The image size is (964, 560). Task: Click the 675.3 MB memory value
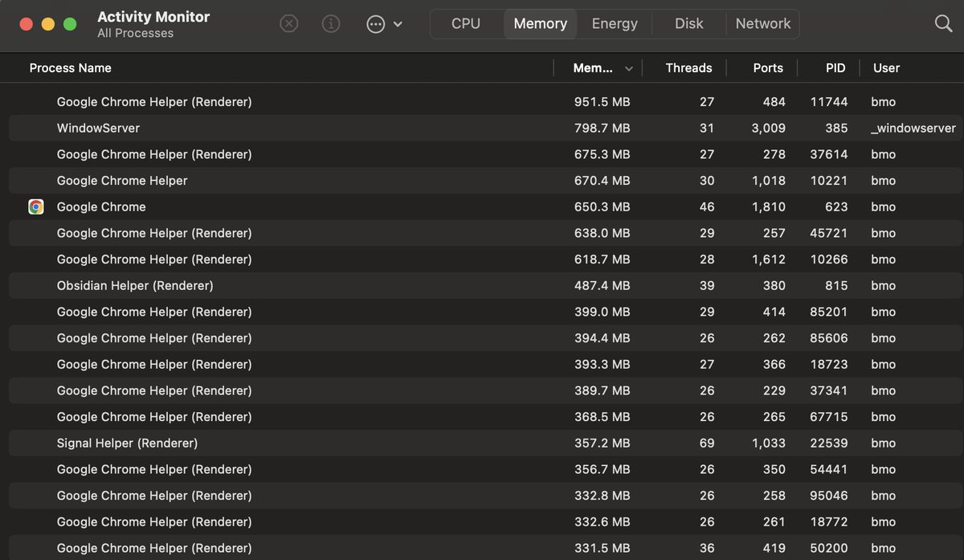point(602,154)
